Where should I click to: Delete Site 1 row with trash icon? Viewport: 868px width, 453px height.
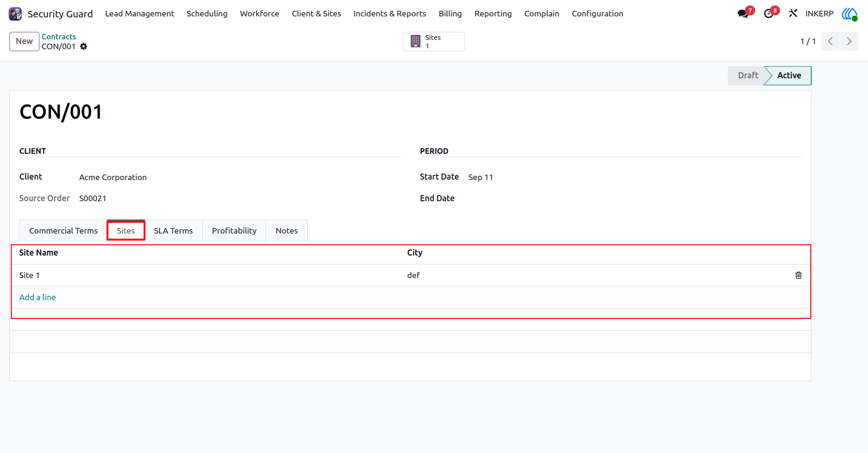[798, 275]
